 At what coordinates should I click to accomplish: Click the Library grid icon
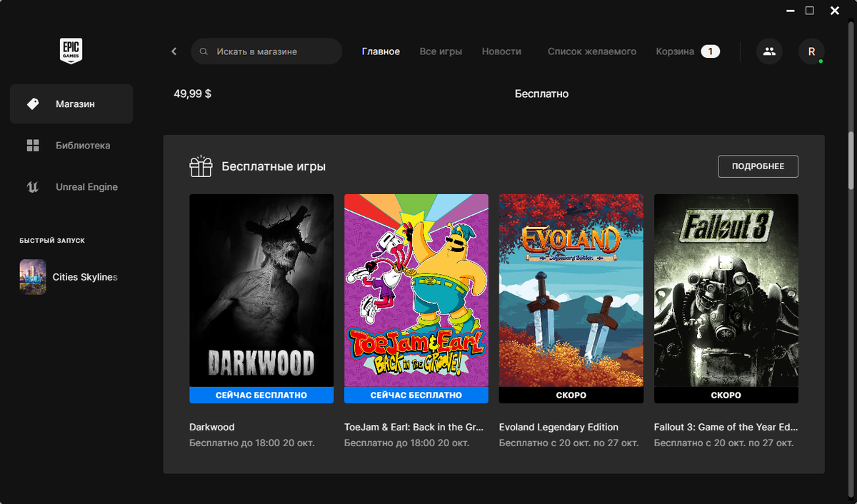33,146
